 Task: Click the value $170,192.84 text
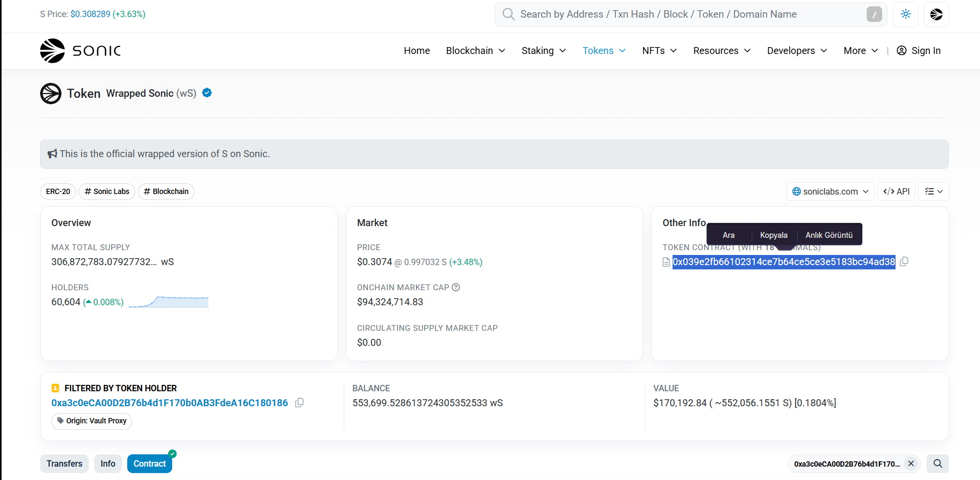(680, 403)
